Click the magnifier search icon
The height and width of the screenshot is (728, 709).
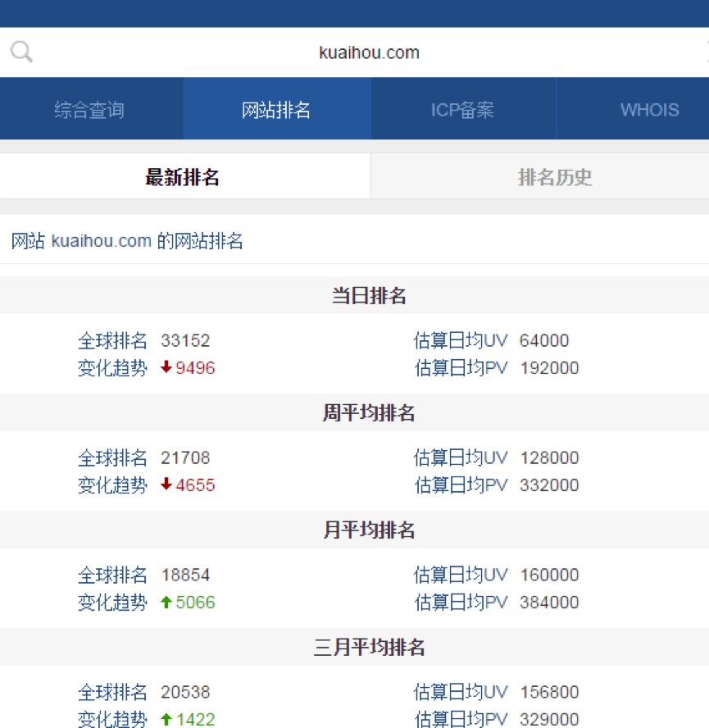22,52
